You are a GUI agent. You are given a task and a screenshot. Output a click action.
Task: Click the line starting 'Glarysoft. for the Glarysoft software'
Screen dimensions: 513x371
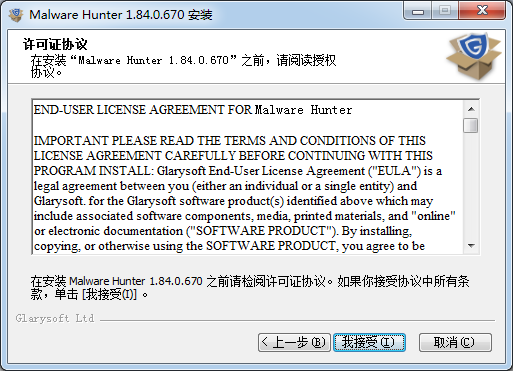(x=233, y=201)
